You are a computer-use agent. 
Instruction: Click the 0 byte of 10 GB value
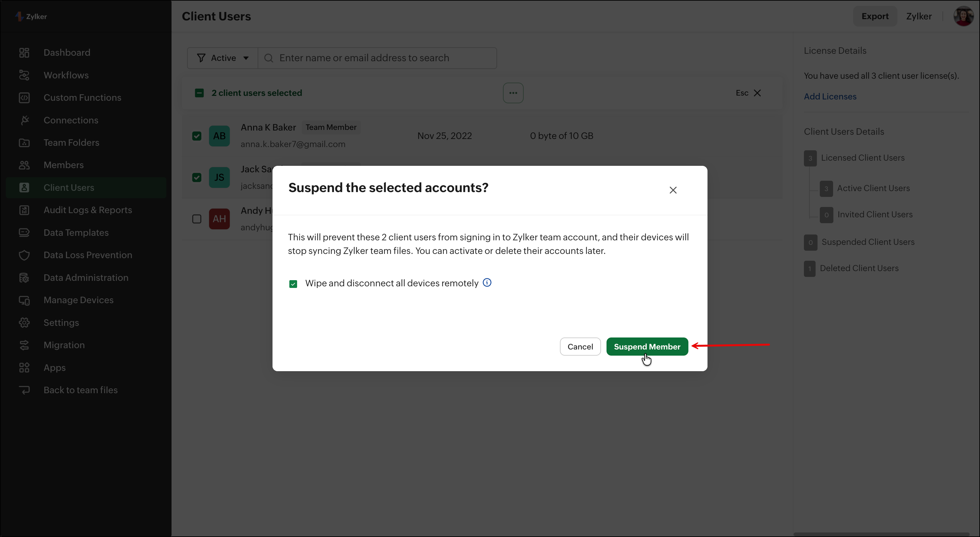tap(562, 136)
